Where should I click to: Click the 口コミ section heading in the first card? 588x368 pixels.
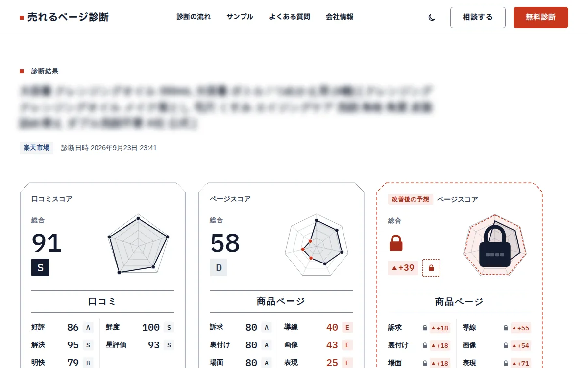(x=102, y=301)
